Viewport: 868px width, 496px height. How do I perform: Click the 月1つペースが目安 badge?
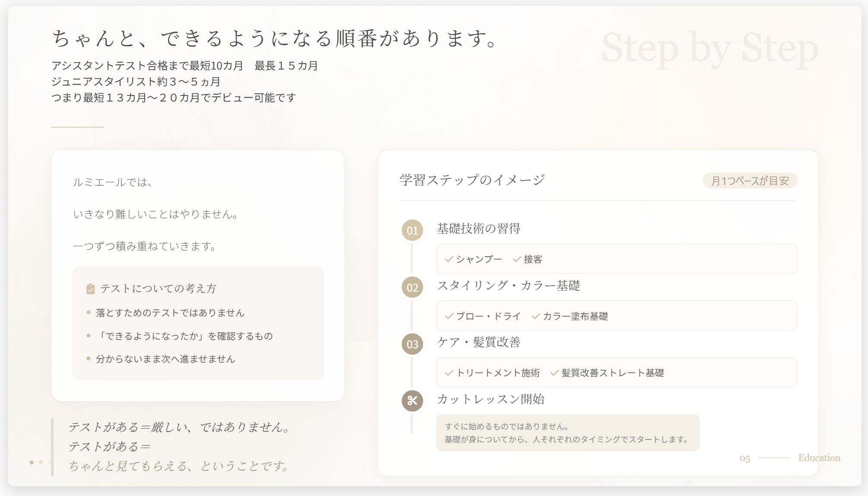[x=750, y=181]
